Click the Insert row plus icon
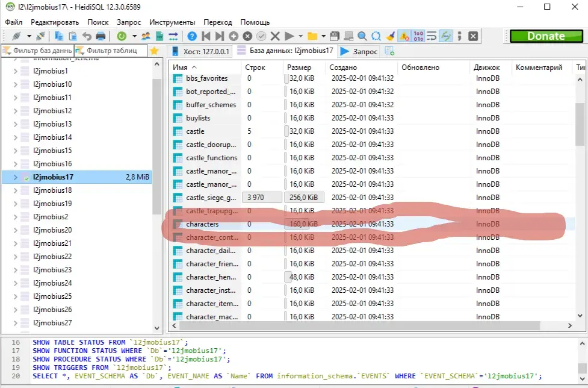Viewport: 588px width, 388px height. 234,36
